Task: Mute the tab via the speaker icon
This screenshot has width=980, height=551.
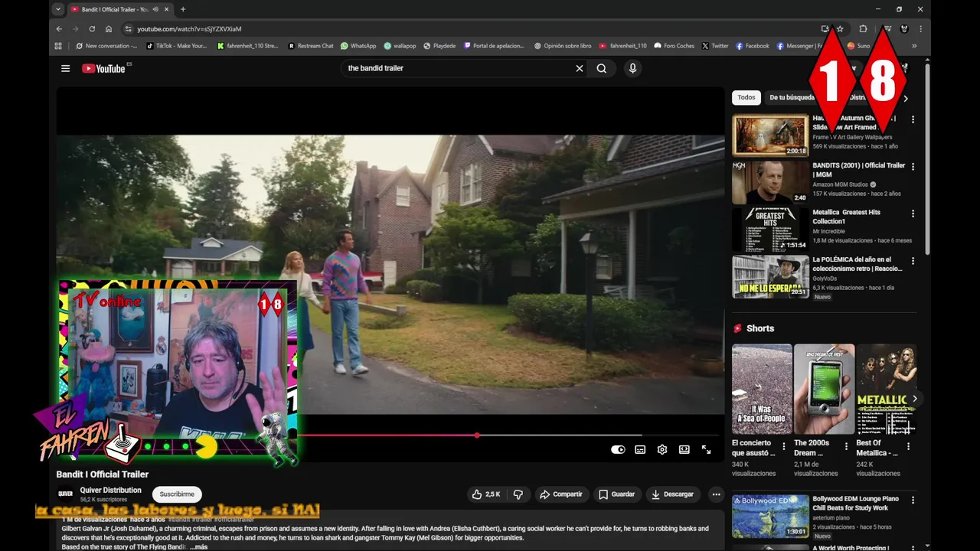Action: coord(155,9)
